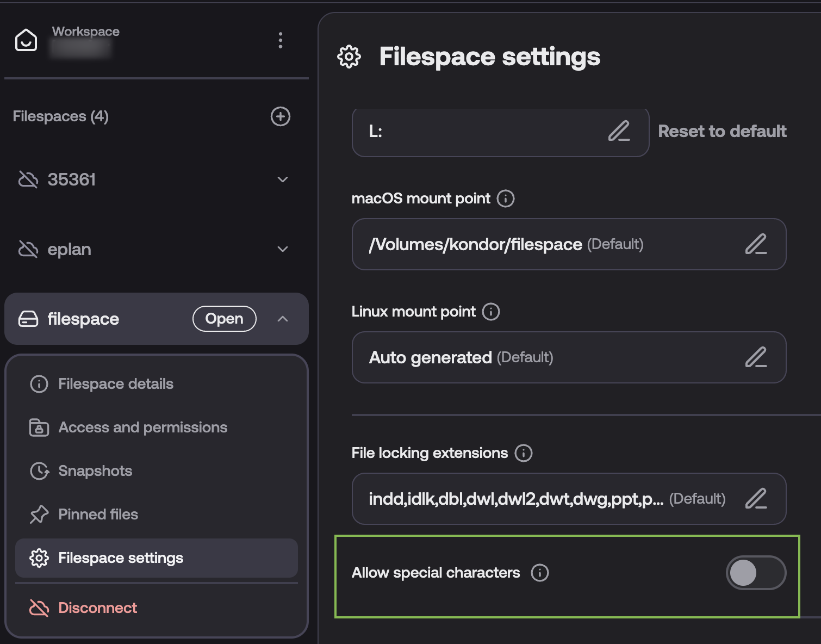Click the drive icon beside filespace
The height and width of the screenshot is (644, 821).
(28, 319)
